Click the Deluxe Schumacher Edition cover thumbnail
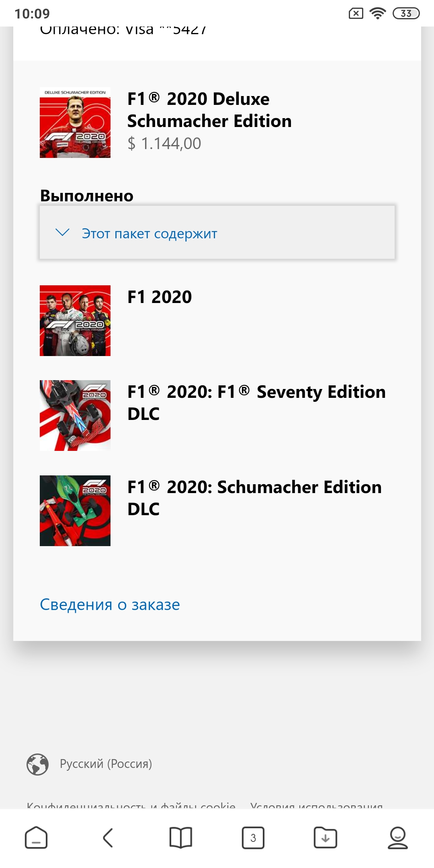 (x=75, y=123)
